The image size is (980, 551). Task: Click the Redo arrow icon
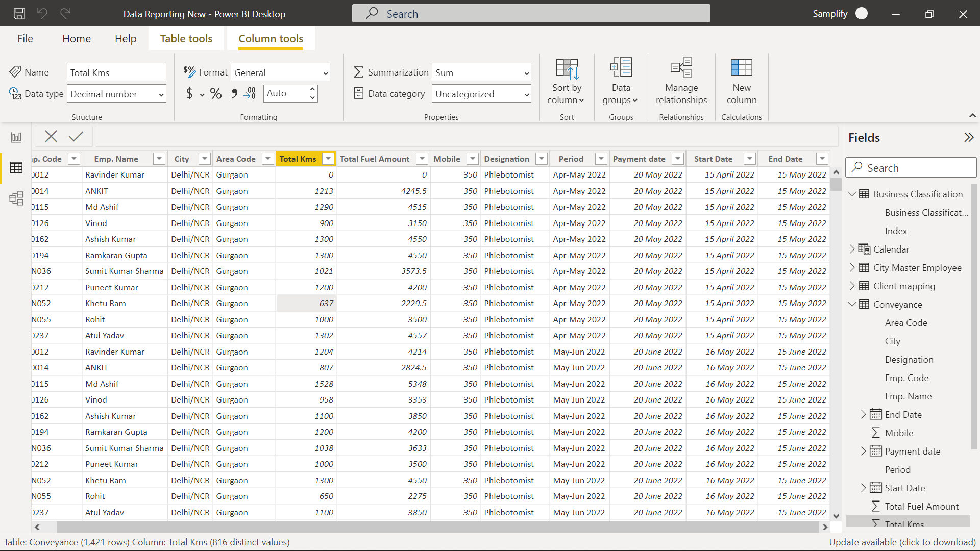[65, 14]
